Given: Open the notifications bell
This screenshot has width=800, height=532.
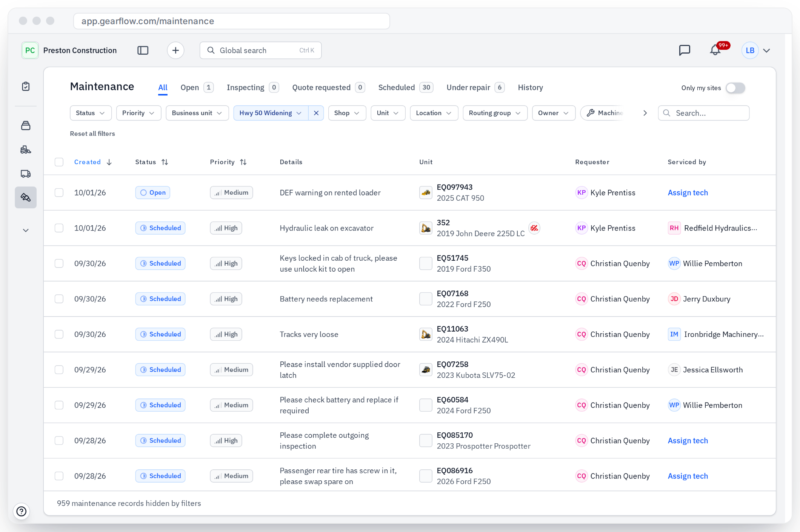Looking at the screenshot, I should 715,50.
